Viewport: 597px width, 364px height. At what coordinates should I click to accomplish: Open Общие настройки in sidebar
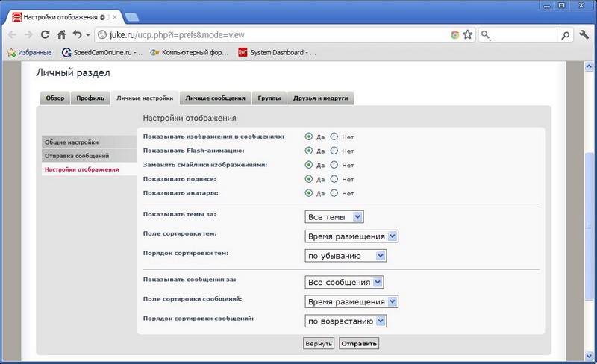click(x=90, y=142)
